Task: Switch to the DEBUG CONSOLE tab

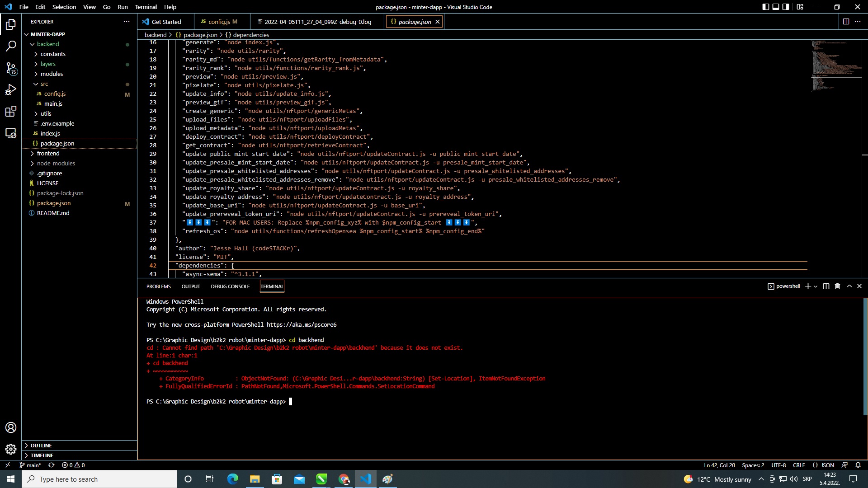Action: 230,286
